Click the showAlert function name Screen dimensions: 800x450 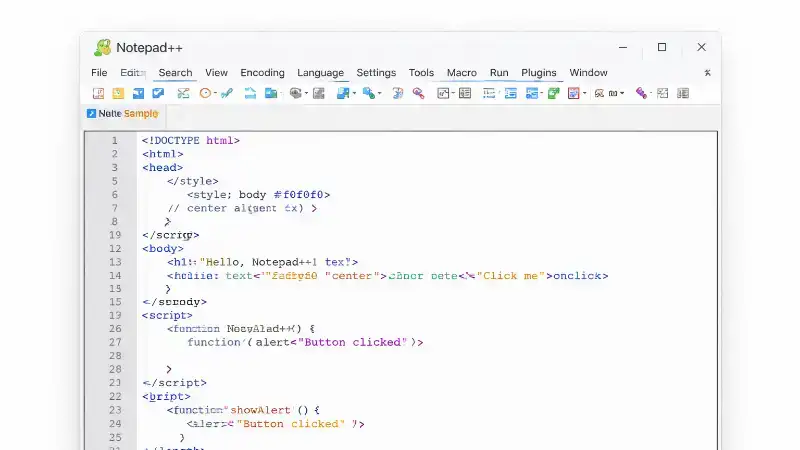[260, 410]
